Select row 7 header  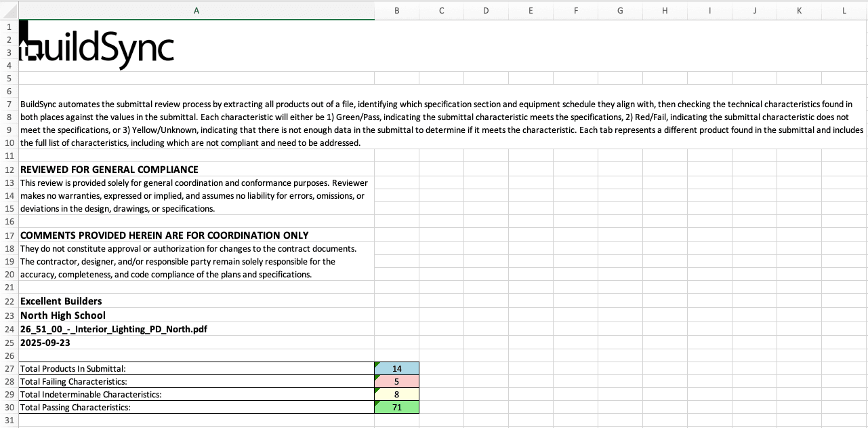9,104
